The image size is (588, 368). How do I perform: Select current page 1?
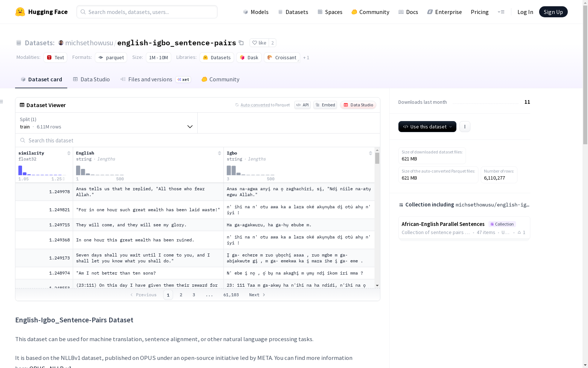(x=168, y=295)
